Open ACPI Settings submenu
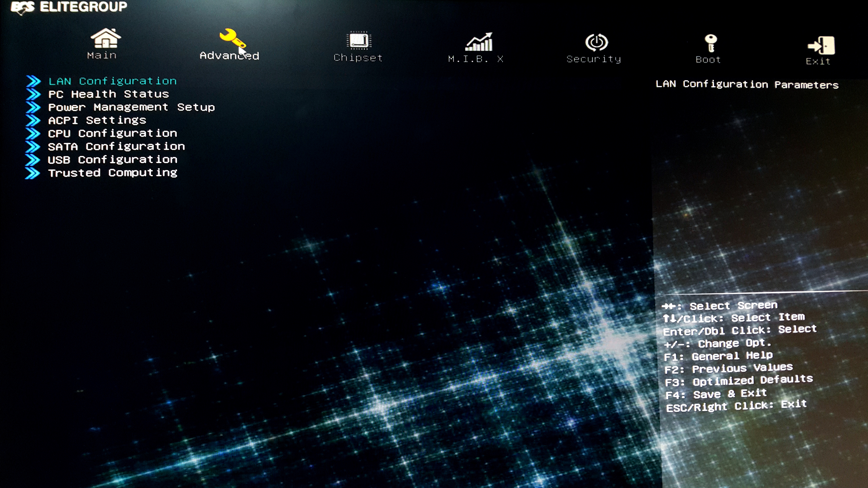This screenshot has width=868, height=488. pos(97,121)
